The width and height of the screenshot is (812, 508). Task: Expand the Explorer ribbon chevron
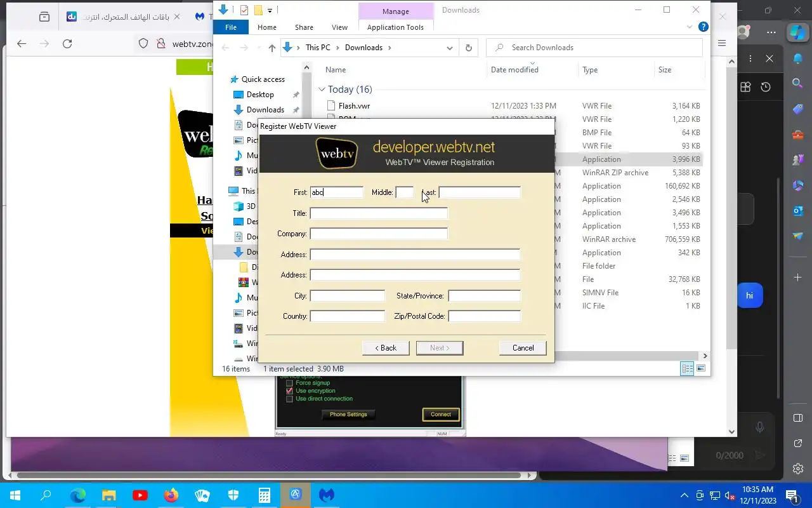690,27
